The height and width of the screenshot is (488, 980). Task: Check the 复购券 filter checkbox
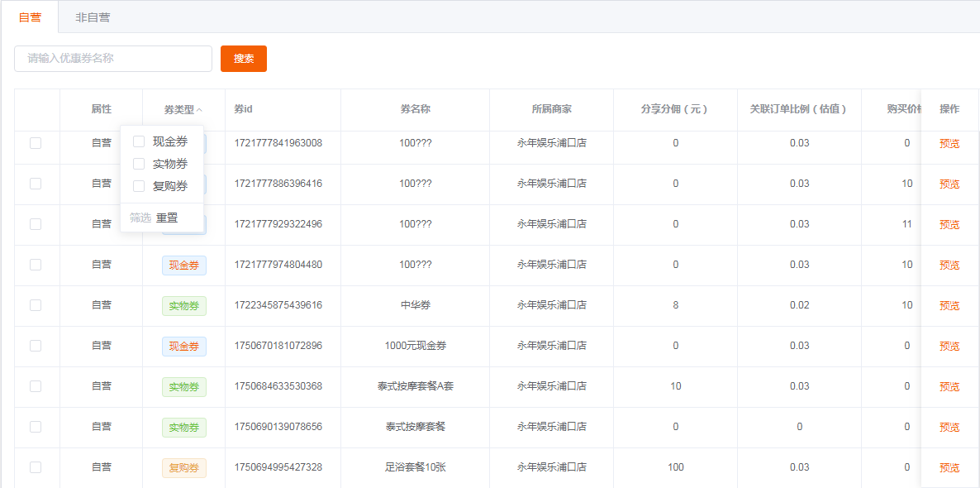138,185
